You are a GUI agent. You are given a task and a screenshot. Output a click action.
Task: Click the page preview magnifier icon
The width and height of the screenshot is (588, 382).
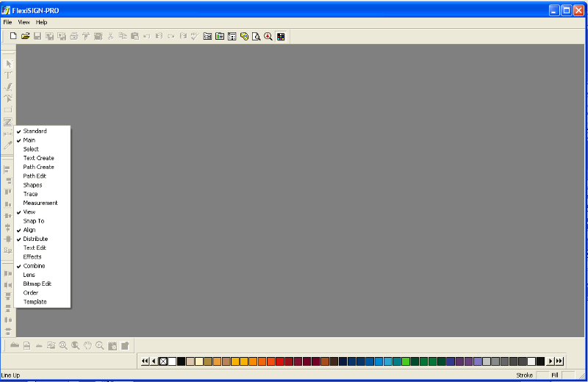tap(256, 36)
